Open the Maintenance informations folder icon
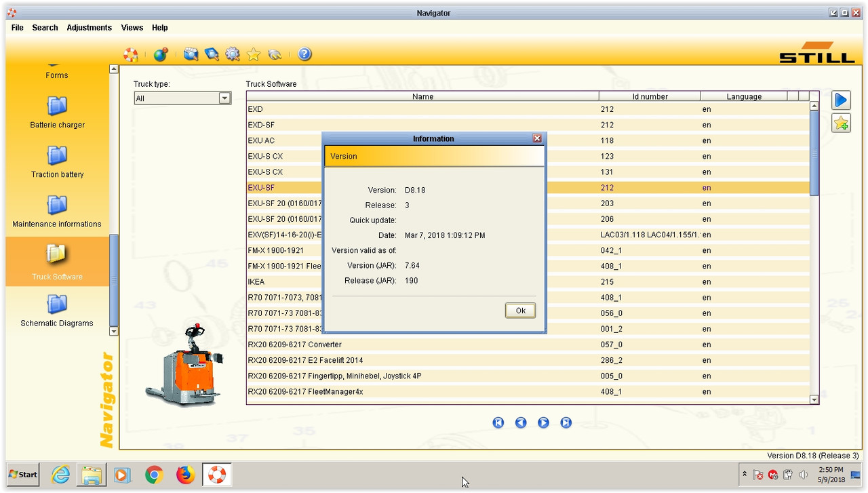This screenshot has height=493, width=868. coord(57,205)
